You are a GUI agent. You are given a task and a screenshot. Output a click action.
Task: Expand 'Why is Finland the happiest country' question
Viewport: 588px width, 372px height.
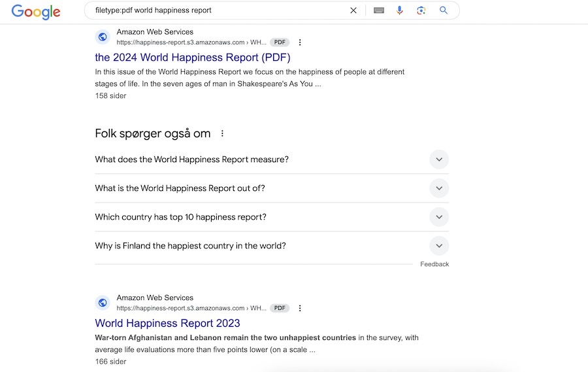(x=272, y=246)
